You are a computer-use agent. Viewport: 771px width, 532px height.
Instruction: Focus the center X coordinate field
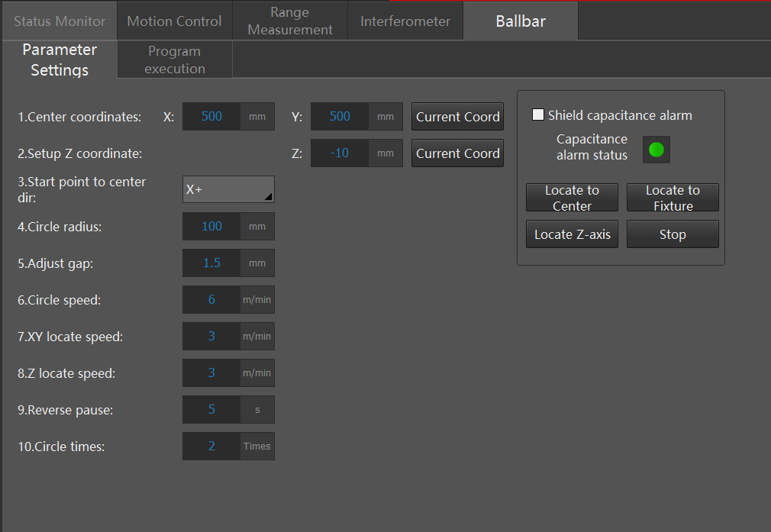pyautogui.click(x=211, y=117)
